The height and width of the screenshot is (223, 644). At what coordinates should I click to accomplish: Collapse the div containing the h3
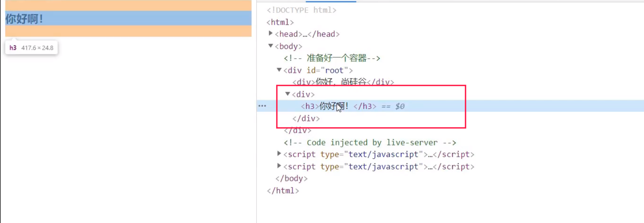(x=288, y=94)
